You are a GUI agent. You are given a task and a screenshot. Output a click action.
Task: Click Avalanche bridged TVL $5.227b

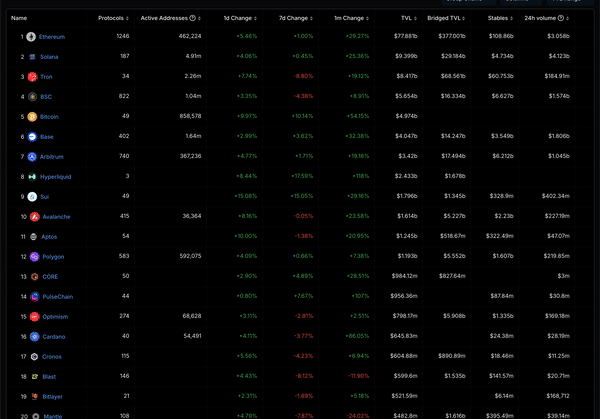tap(454, 216)
